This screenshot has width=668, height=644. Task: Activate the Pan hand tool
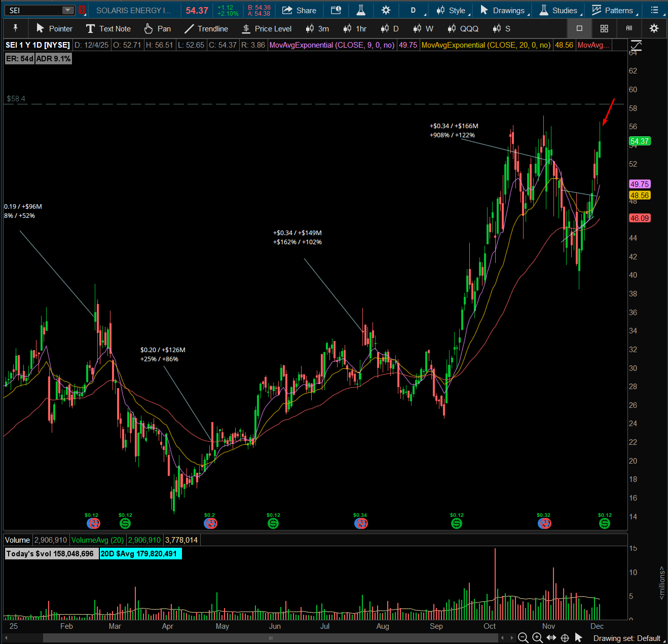pyautogui.click(x=157, y=28)
